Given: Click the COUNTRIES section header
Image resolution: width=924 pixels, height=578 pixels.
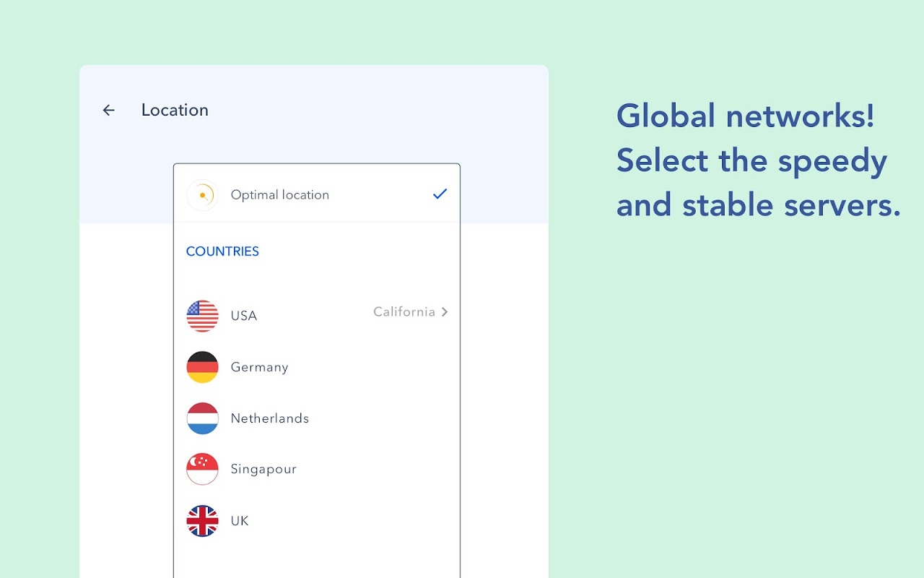Looking at the screenshot, I should point(222,251).
